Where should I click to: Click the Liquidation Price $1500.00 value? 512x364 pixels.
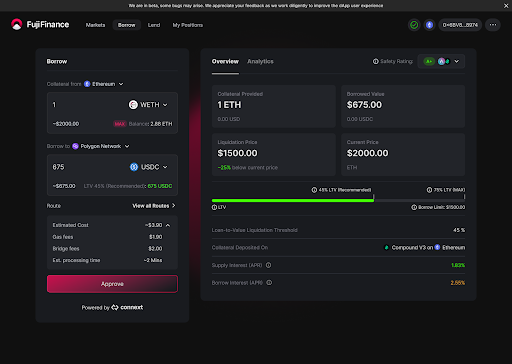[237, 153]
